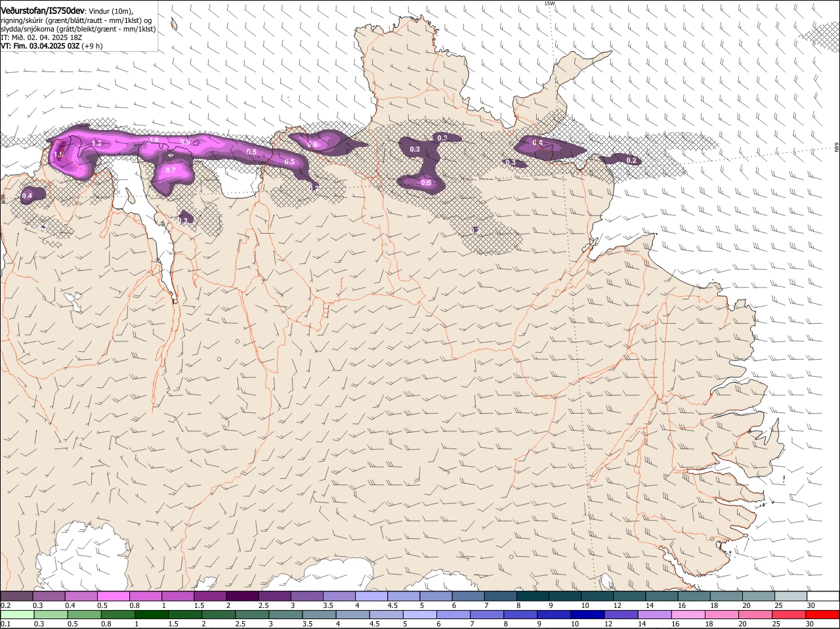Pick the 3–3.5 purple snow legend swatch
This screenshot has width=840, height=629.
point(307,596)
